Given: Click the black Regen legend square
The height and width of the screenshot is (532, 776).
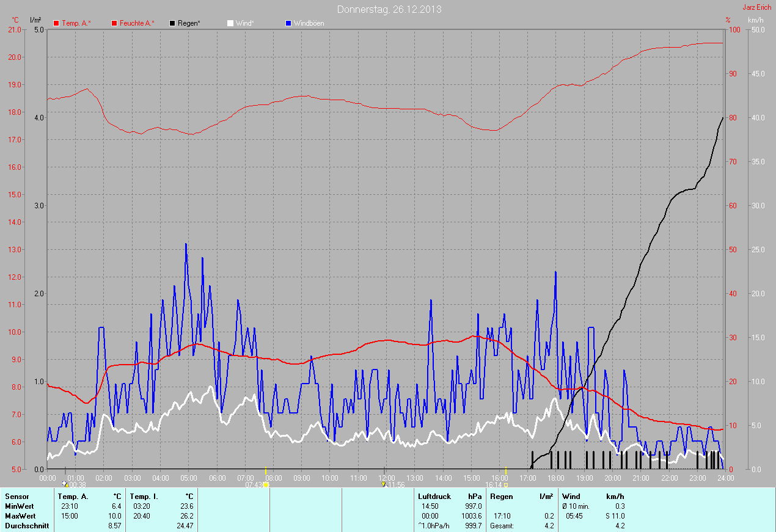Looking at the screenshot, I should tap(173, 23).
